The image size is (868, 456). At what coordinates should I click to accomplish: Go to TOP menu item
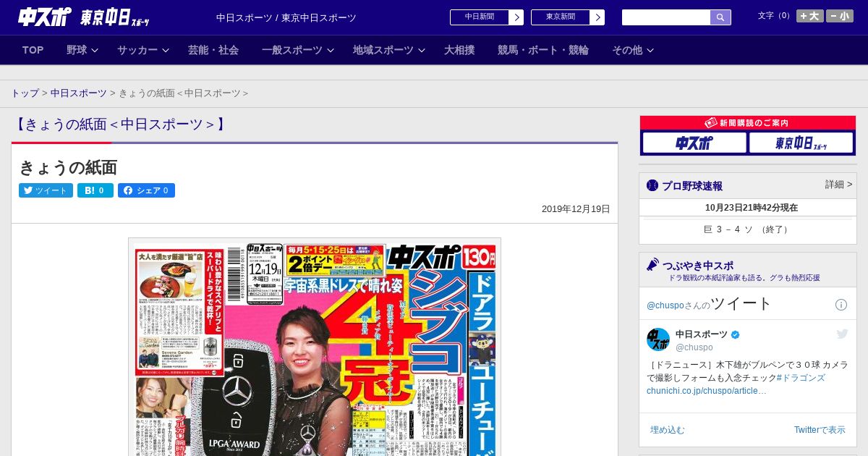[x=33, y=50]
